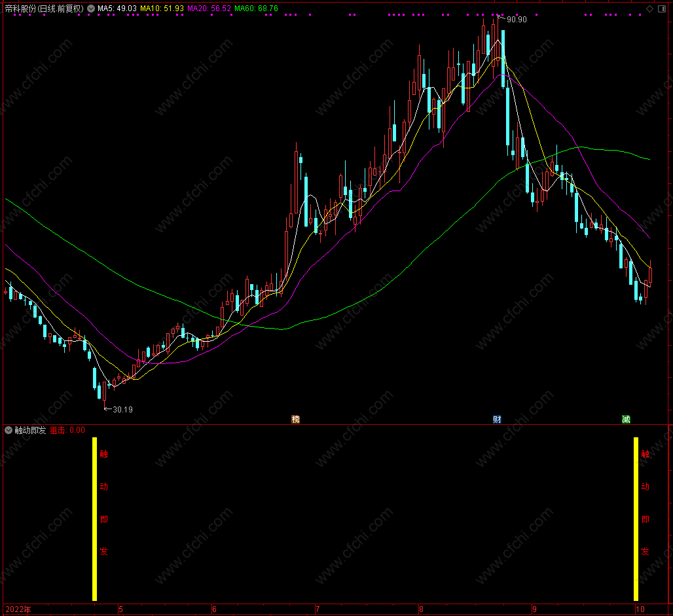Screen dimensions: 673x616
Task: Click the 90.90 high price label
Action: (517, 20)
